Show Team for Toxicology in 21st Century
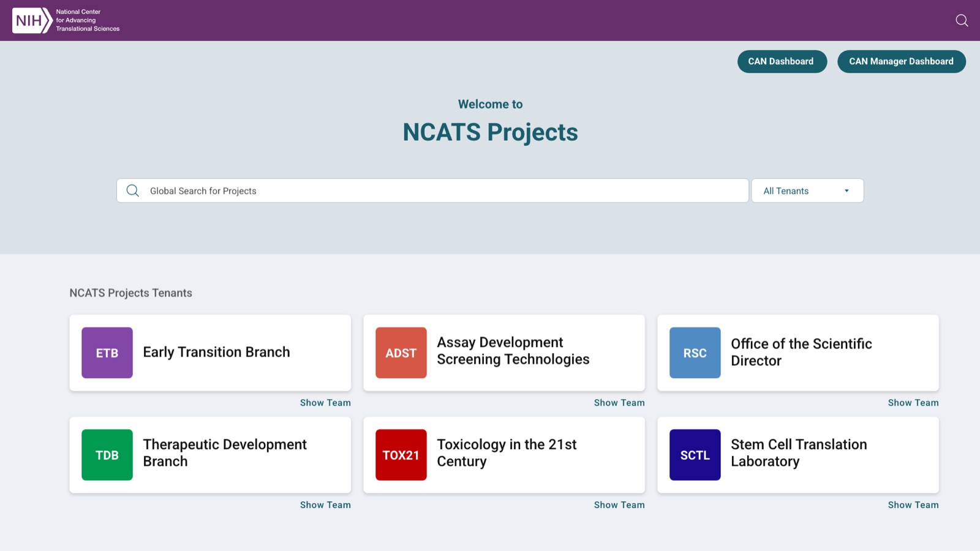980x551 pixels. [x=619, y=505]
